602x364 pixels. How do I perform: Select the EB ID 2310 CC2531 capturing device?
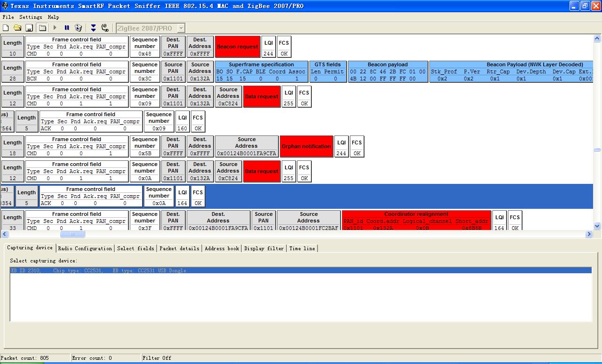(x=301, y=270)
